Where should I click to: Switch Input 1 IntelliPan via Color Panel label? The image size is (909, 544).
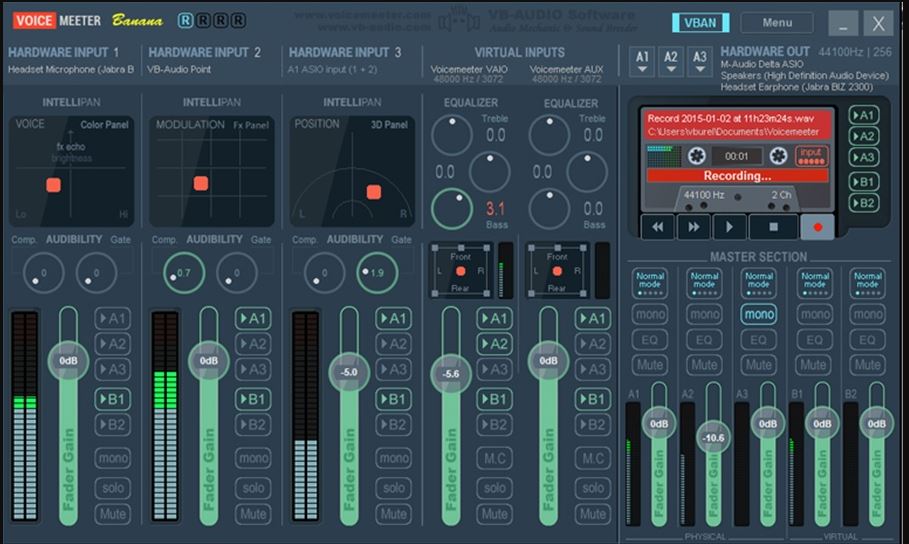click(104, 125)
